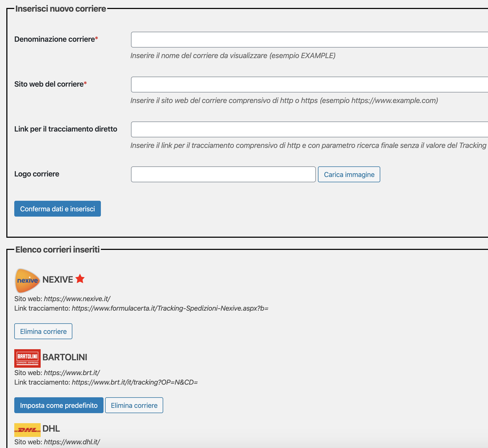Click into the Sito web del corriere field
This screenshot has width=488, height=448.
[x=309, y=85]
